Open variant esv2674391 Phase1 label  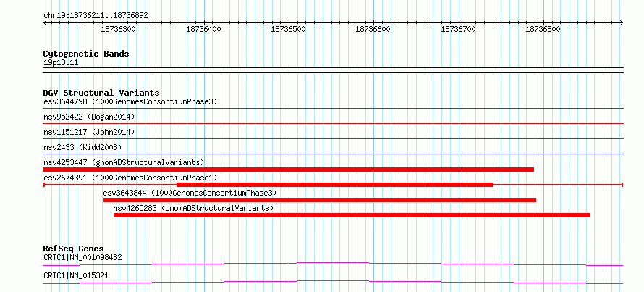[130, 178]
